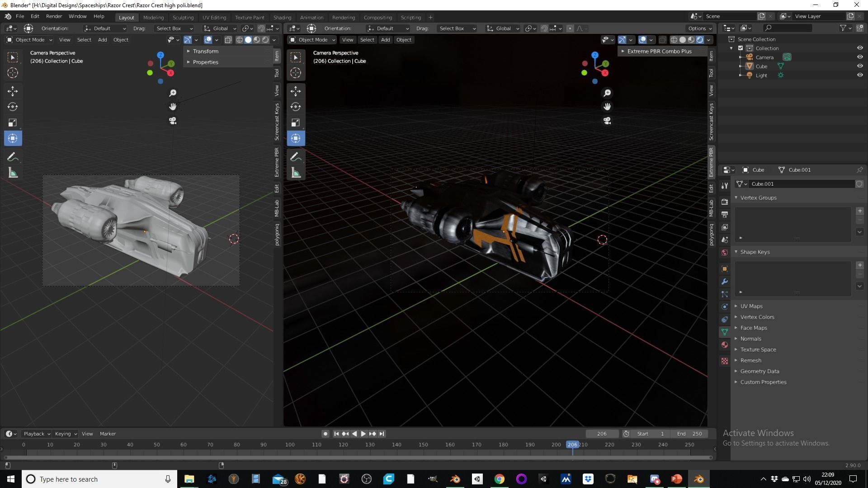Hide the Collection in outliner
The width and height of the screenshot is (868, 488).
pyautogui.click(x=860, y=48)
